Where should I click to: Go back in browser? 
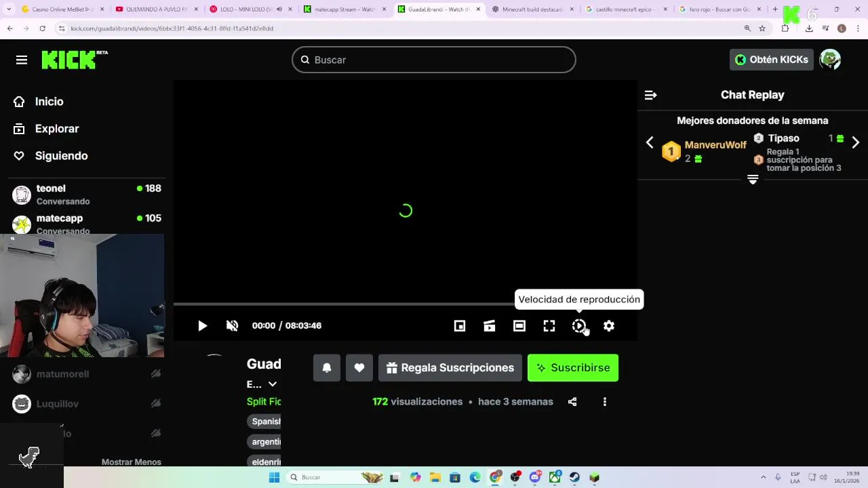click(10, 28)
